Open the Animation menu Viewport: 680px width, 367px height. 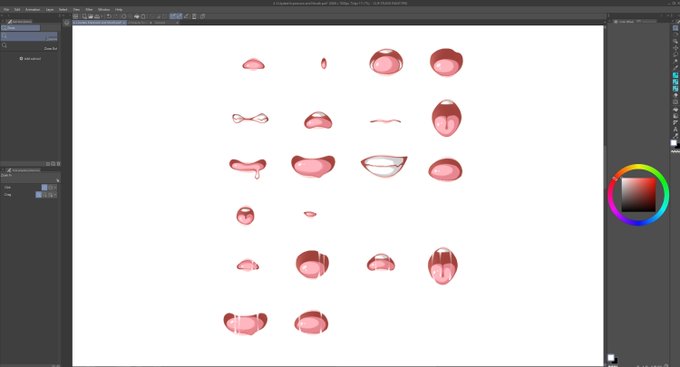click(33, 10)
